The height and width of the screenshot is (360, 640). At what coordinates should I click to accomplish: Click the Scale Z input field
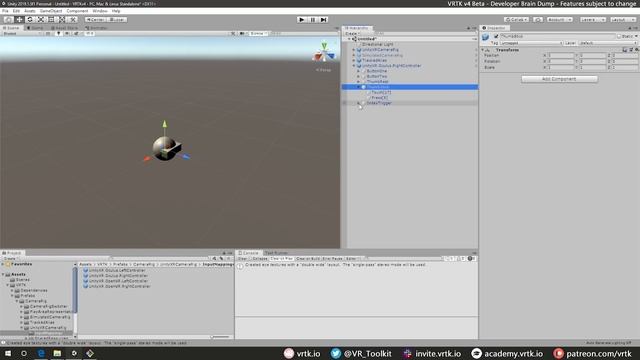click(625, 67)
